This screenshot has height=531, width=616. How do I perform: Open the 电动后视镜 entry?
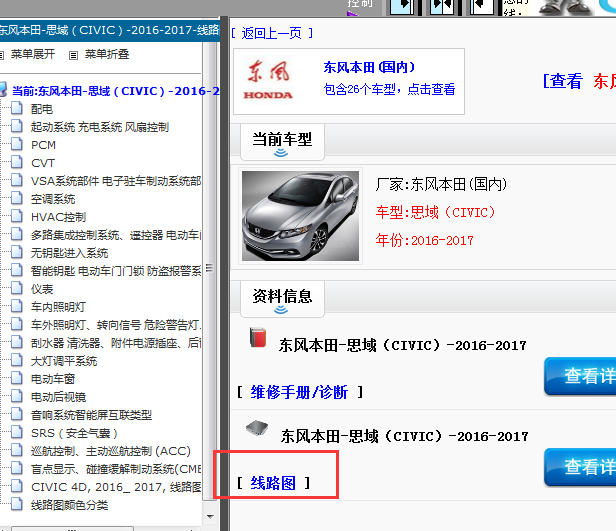59,397
